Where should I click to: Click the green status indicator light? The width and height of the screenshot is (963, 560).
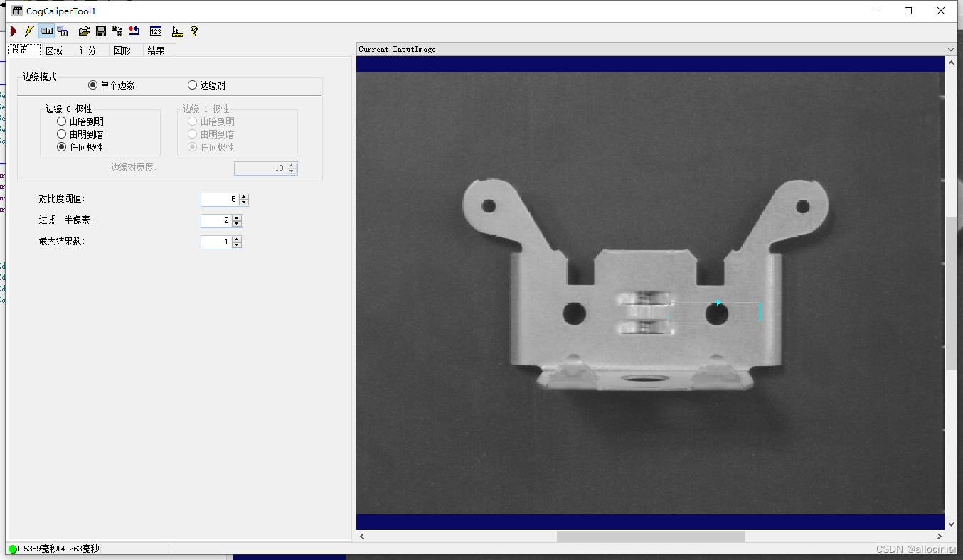(x=13, y=549)
